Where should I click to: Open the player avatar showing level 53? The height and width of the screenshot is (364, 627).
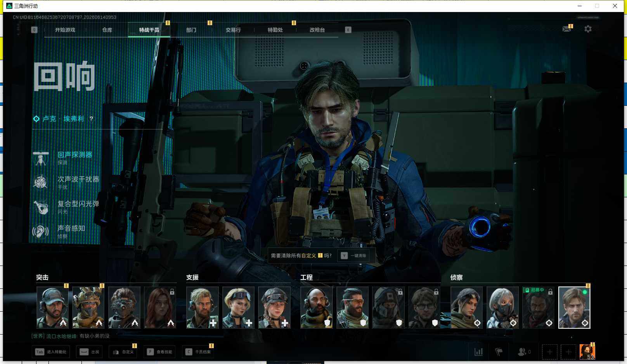[587, 352]
